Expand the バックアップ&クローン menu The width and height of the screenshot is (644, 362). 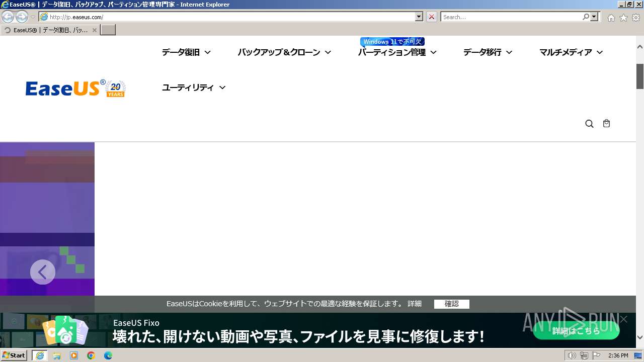284,52
